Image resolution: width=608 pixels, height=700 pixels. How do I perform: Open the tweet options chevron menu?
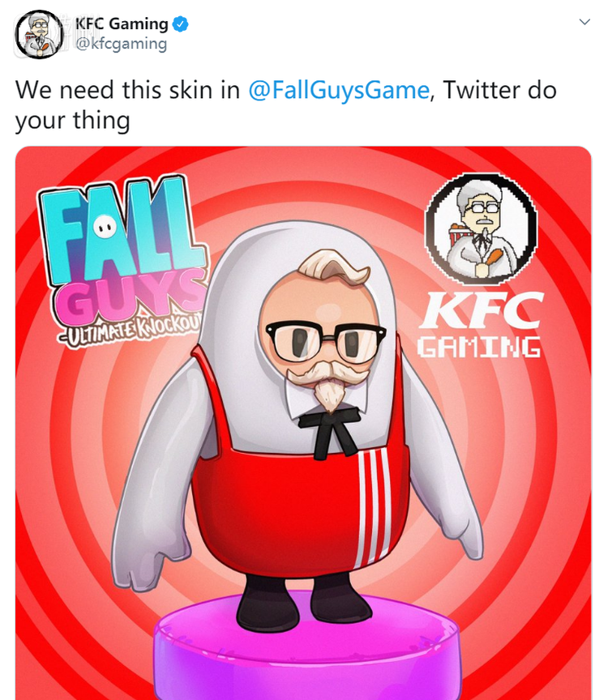(x=584, y=21)
